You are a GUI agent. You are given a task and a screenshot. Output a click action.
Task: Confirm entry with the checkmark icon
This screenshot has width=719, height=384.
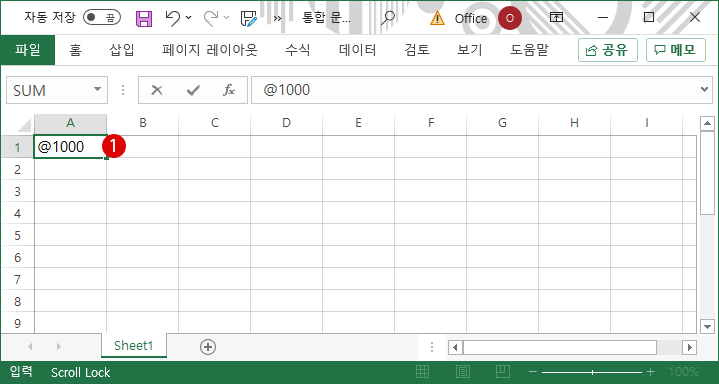click(x=193, y=90)
